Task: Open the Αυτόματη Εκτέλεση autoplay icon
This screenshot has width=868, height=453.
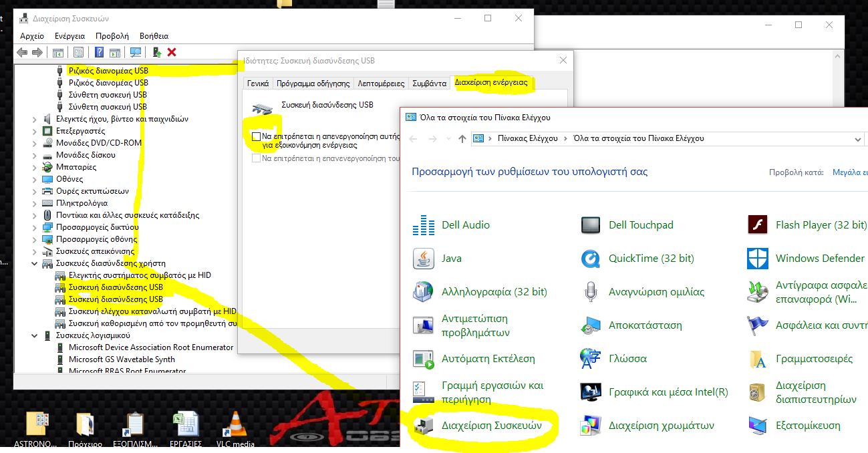Action: pyautogui.click(x=424, y=359)
